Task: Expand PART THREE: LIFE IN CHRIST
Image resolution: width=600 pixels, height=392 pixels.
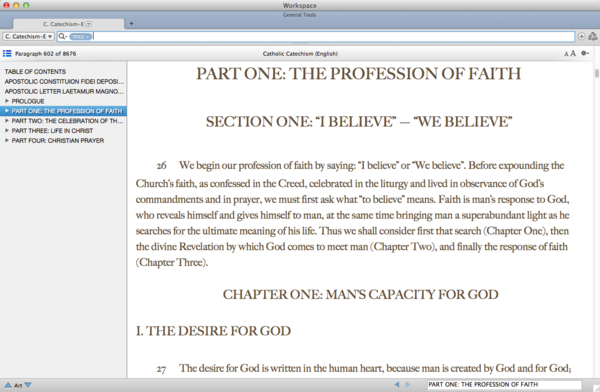Action: (7, 131)
